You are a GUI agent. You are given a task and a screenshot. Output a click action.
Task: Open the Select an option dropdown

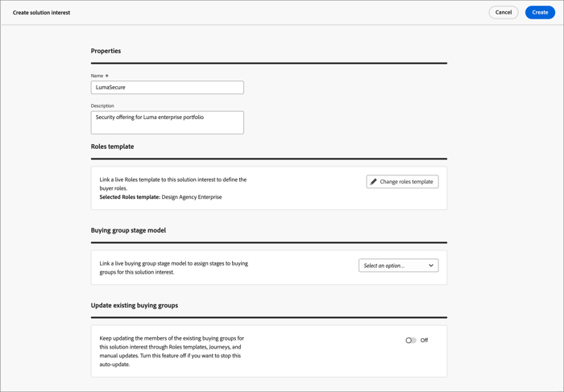pos(398,266)
